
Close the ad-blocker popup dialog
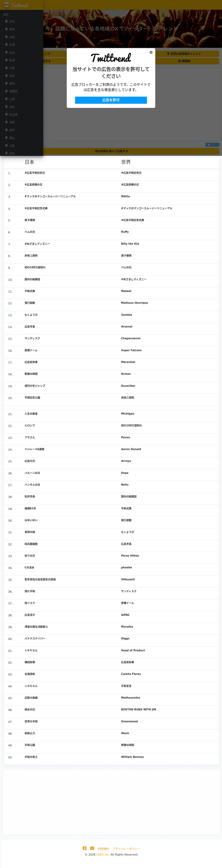151,52
